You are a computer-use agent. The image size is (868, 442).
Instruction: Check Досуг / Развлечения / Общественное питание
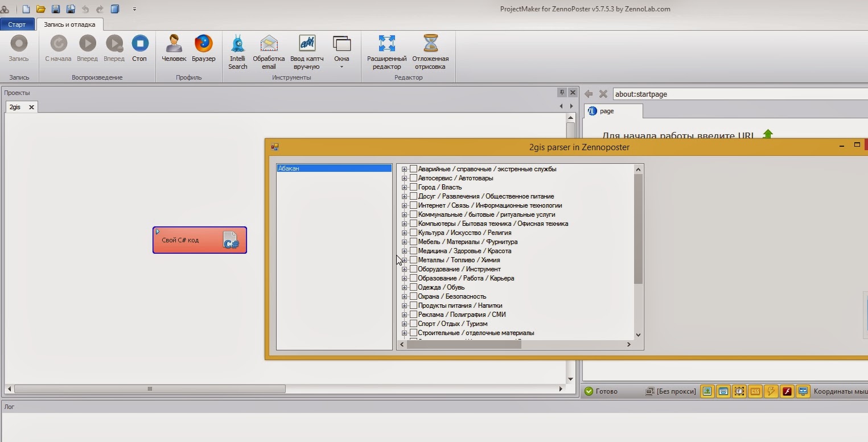pyautogui.click(x=414, y=196)
